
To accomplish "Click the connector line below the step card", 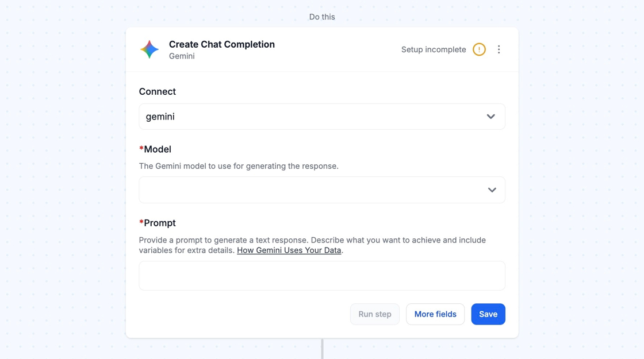I will coord(322,349).
